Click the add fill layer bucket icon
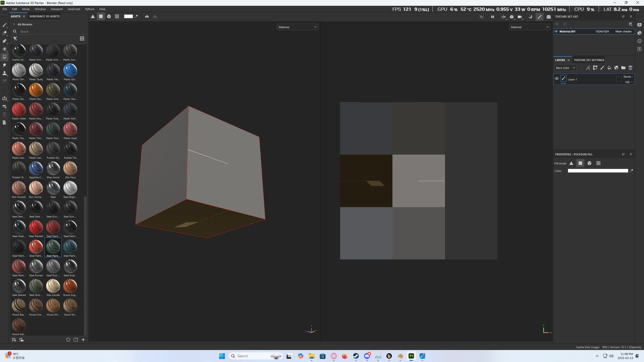The width and height of the screenshot is (644, 362). click(609, 68)
